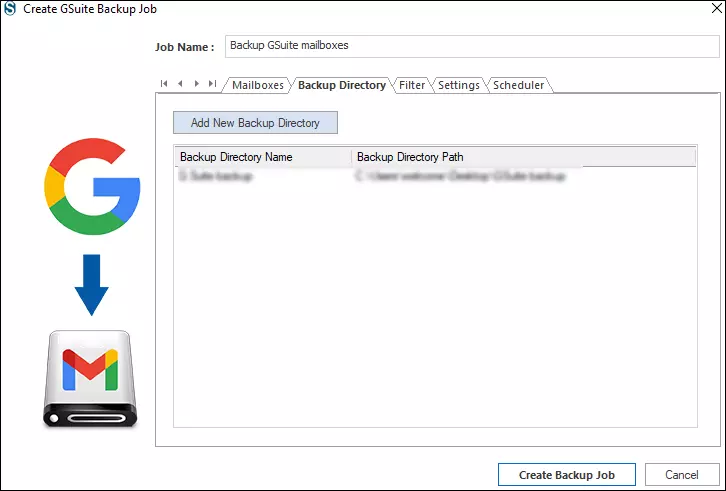
Task: Select the Backup Directory tab
Action: tap(342, 85)
